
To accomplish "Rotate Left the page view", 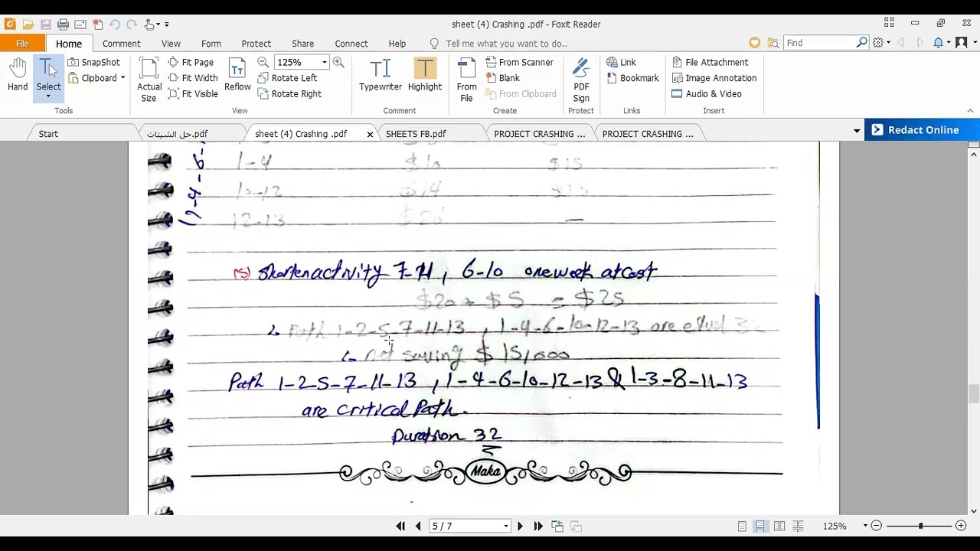I will tap(287, 78).
